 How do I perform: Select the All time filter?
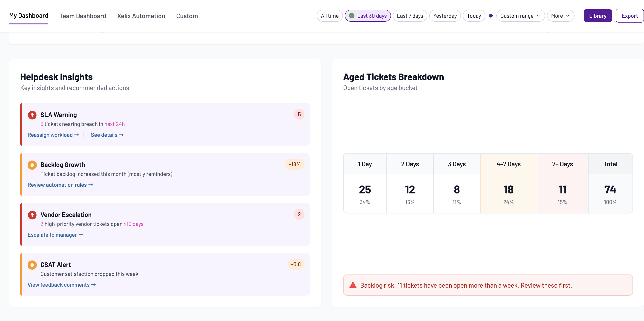[330, 16]
